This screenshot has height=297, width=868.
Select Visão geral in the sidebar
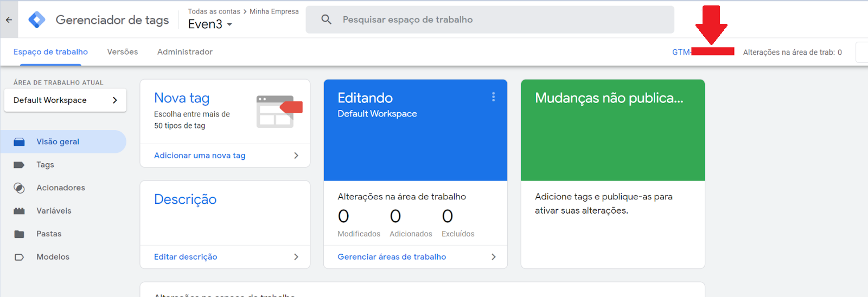click(63, 141)
